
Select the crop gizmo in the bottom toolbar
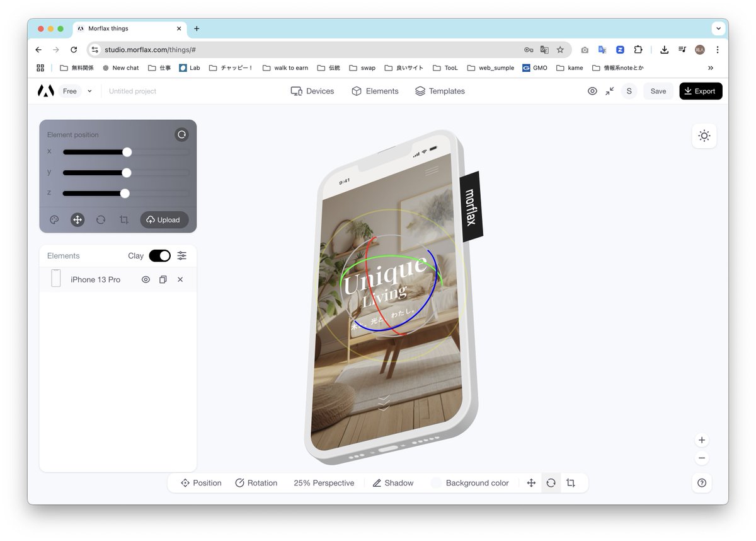click(571, 483)
